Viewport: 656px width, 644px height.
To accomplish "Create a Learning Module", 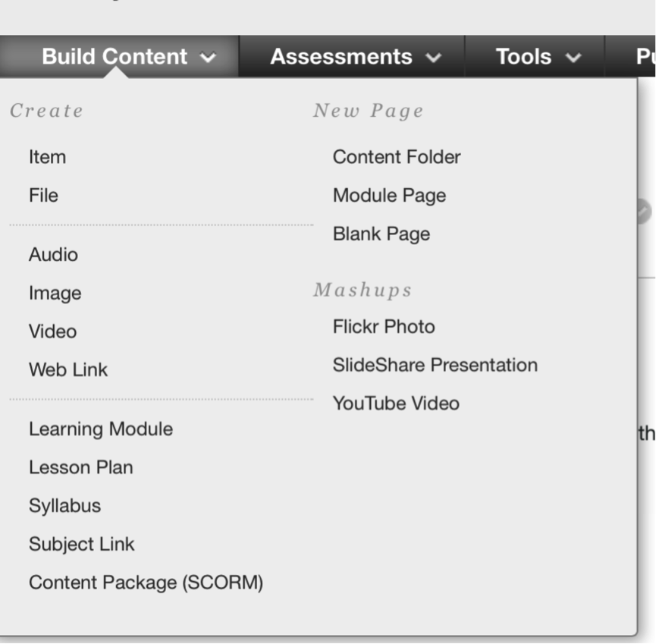I will (x=101, y=429).
